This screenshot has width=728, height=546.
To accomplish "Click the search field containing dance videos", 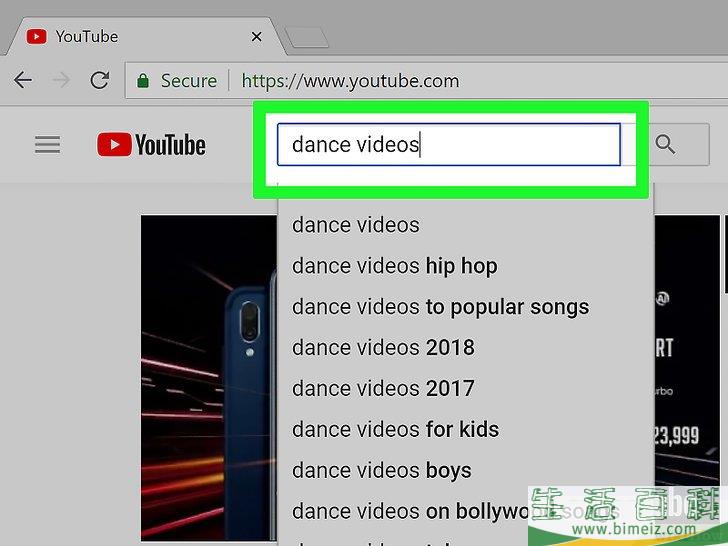I will point(448,144).
